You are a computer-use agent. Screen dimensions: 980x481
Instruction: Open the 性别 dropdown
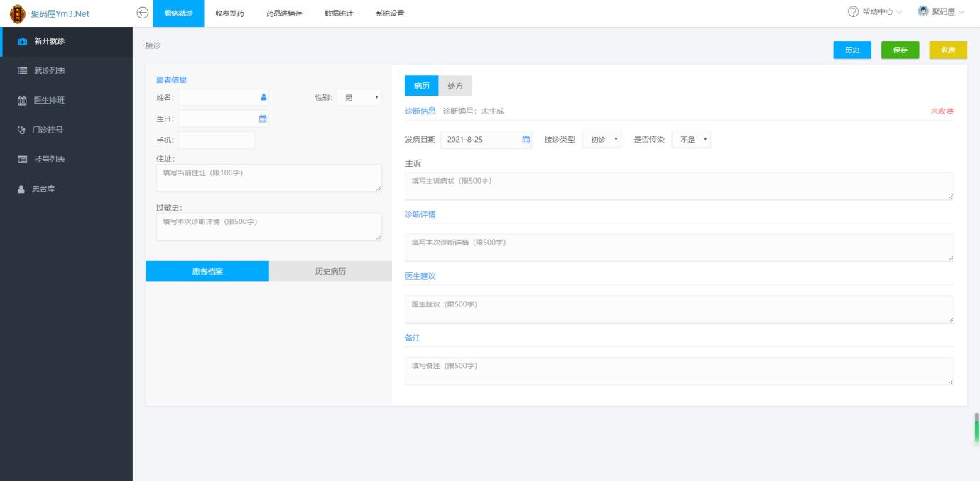(359, 97)
